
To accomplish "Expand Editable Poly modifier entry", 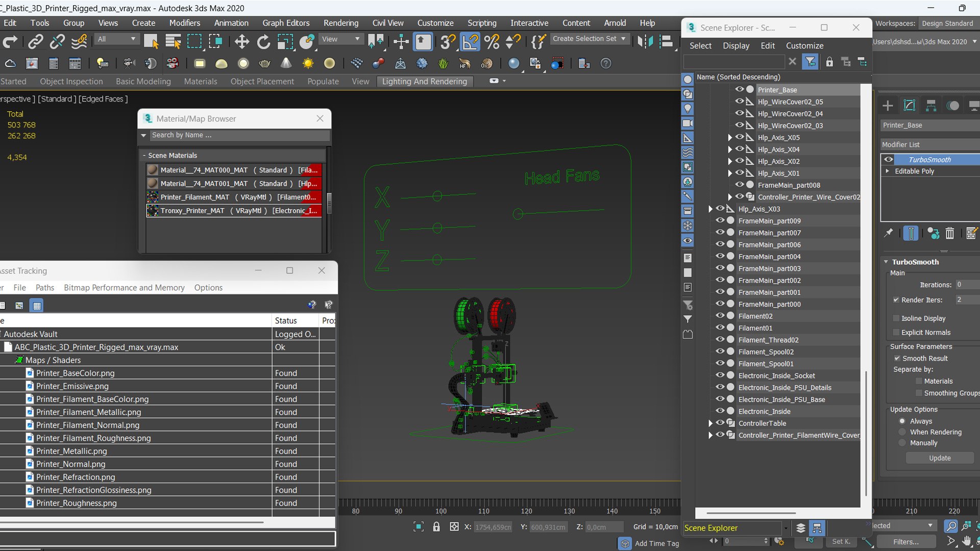I will [x=888, y=171].
